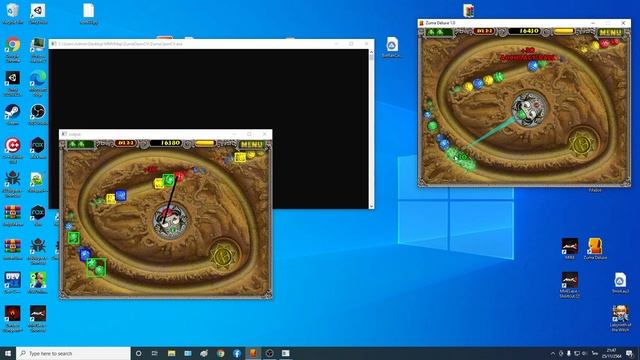
Task: Select the Dev-C++ desktop shortcut
Action: pyautogui.click(x=13, y=282)
